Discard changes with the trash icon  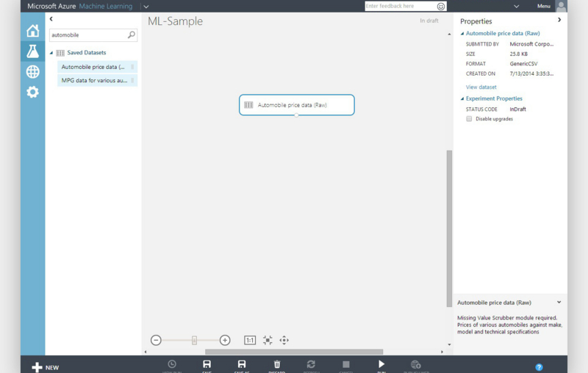click(277, 364)
